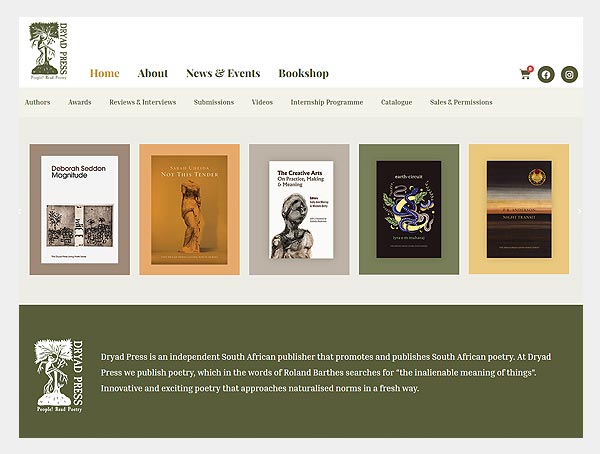Show previous books with left carousel arrow
600x454 pixels.
click(x=21, y=211)
